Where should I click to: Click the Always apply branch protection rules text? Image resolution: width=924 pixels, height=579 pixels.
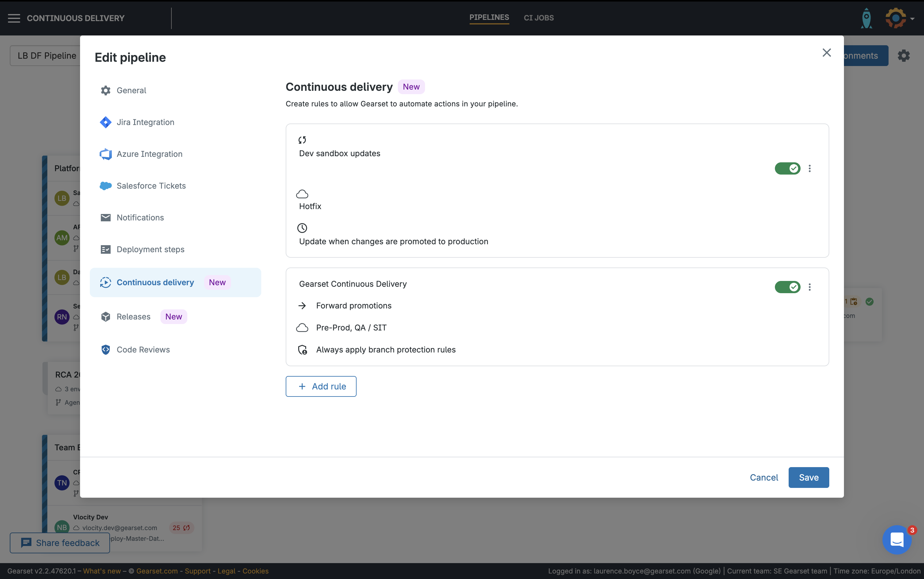point(386,350)
